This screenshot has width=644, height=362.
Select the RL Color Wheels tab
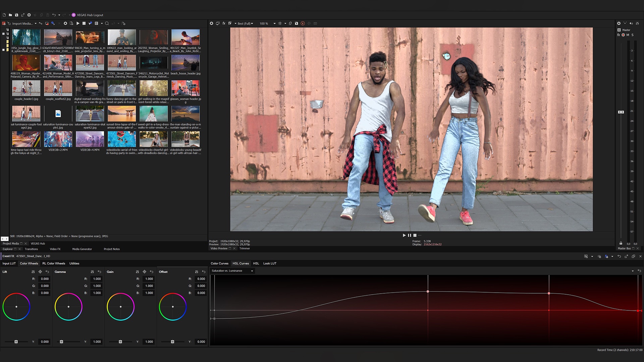point(54,263)
